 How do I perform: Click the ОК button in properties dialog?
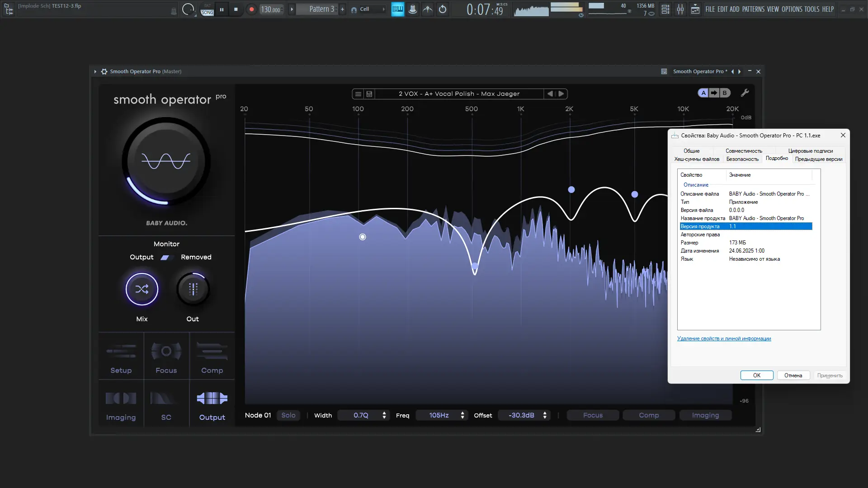point(756,375)
